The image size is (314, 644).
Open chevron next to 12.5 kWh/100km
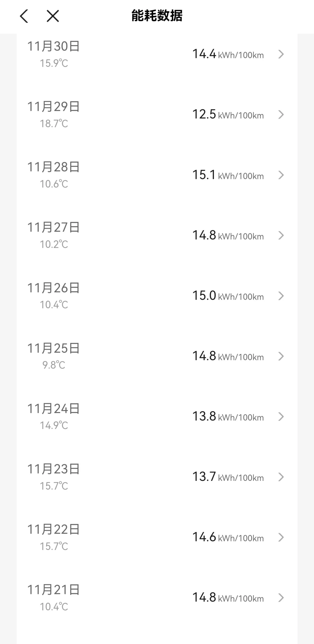coord(281,115)
